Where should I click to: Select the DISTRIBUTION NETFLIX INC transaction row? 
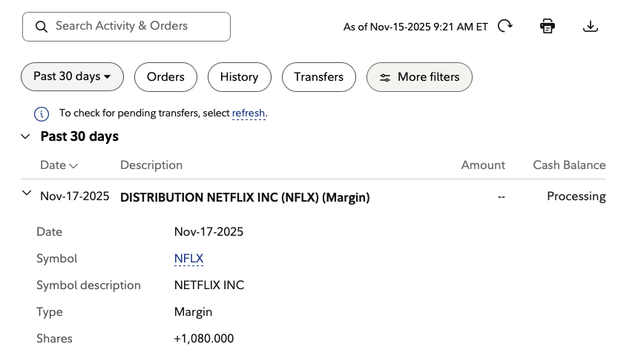click(x=245, y=197)
